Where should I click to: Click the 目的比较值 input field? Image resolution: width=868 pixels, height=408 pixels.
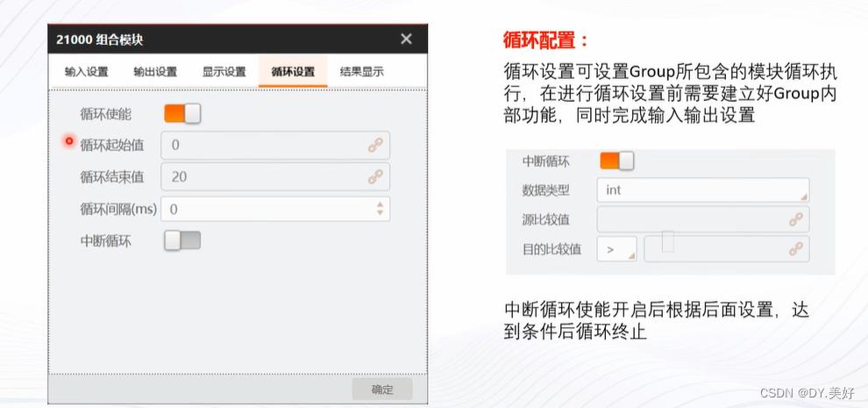[726, 249]
